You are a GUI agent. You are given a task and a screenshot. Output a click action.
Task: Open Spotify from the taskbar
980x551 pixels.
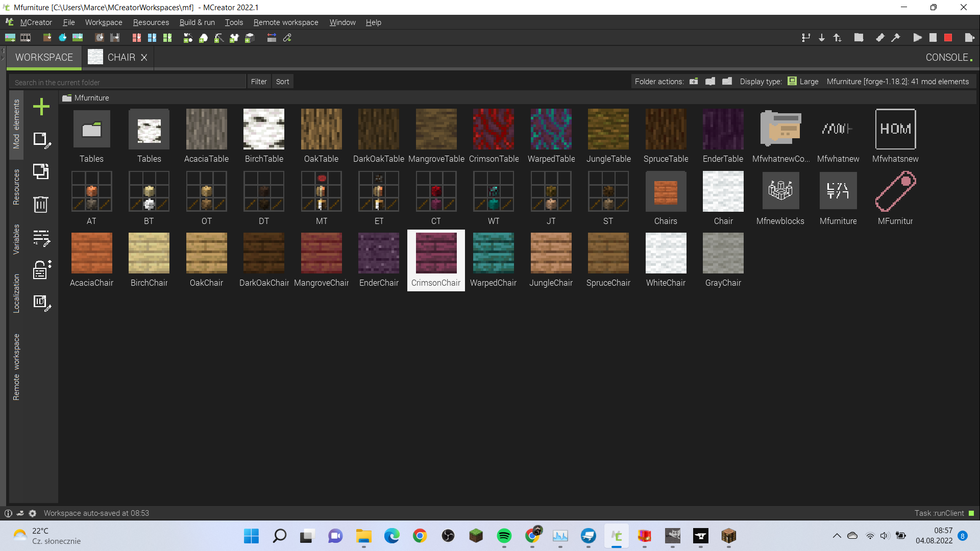[504, 536]
